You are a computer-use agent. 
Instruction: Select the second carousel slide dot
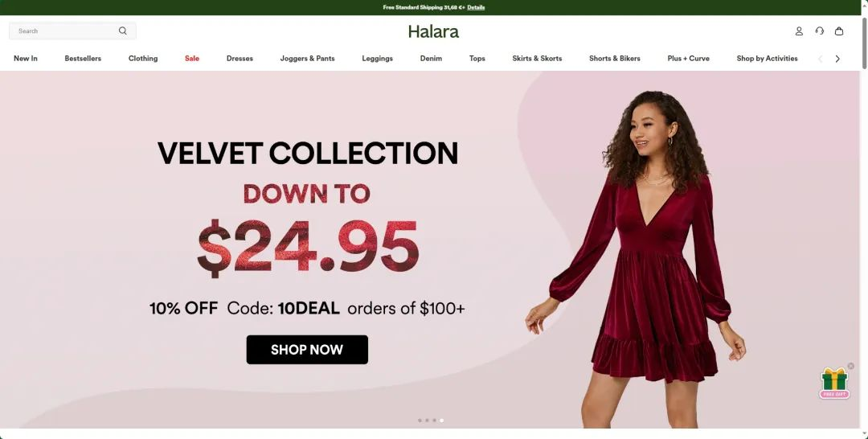tap(427, 421)
